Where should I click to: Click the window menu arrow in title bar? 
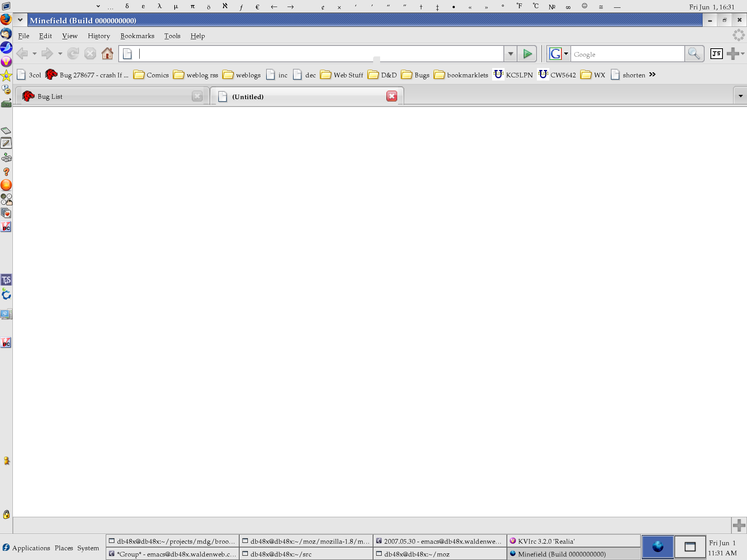[x=20, y=20]
